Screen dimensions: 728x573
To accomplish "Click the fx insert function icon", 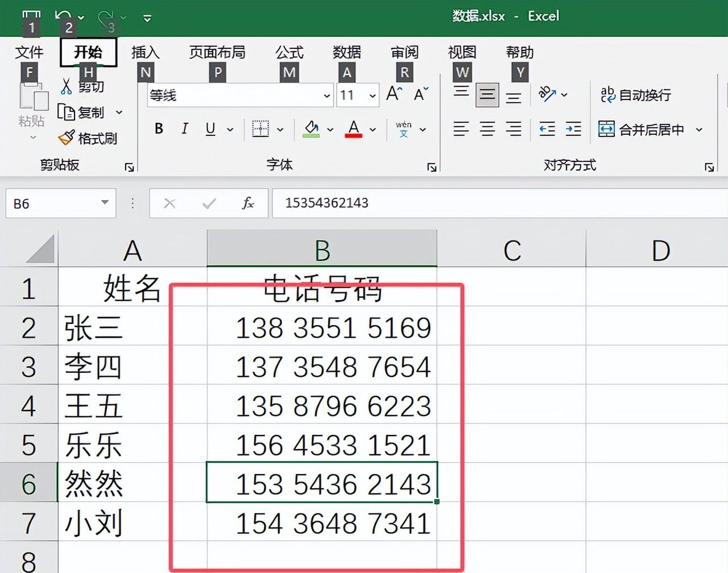I will tap(247, 203).
